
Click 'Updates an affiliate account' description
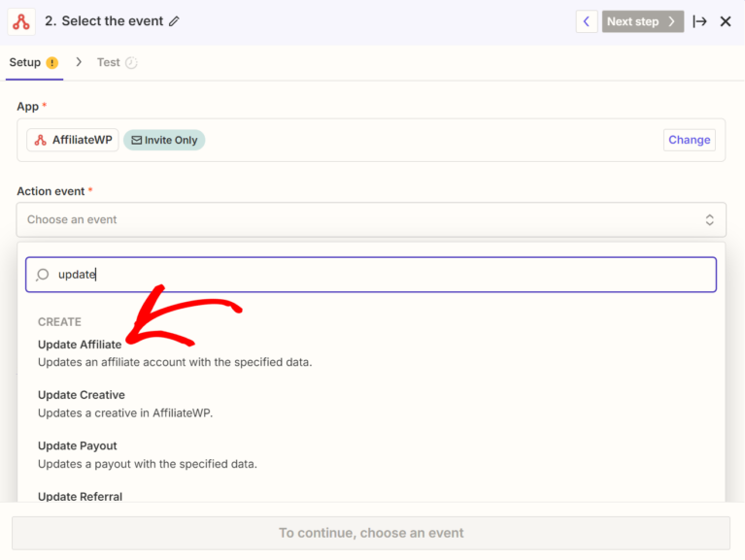175,362
